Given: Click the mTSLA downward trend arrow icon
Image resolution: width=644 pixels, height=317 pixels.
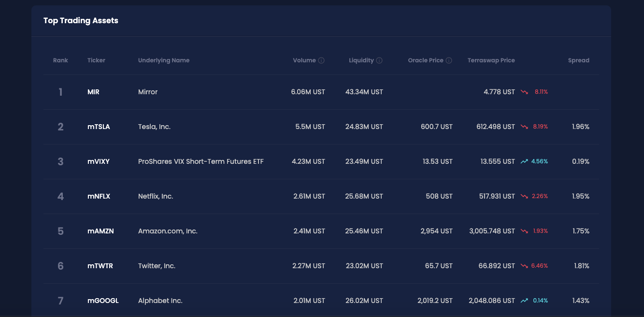Looking at the screenshot, I should 524,127.
